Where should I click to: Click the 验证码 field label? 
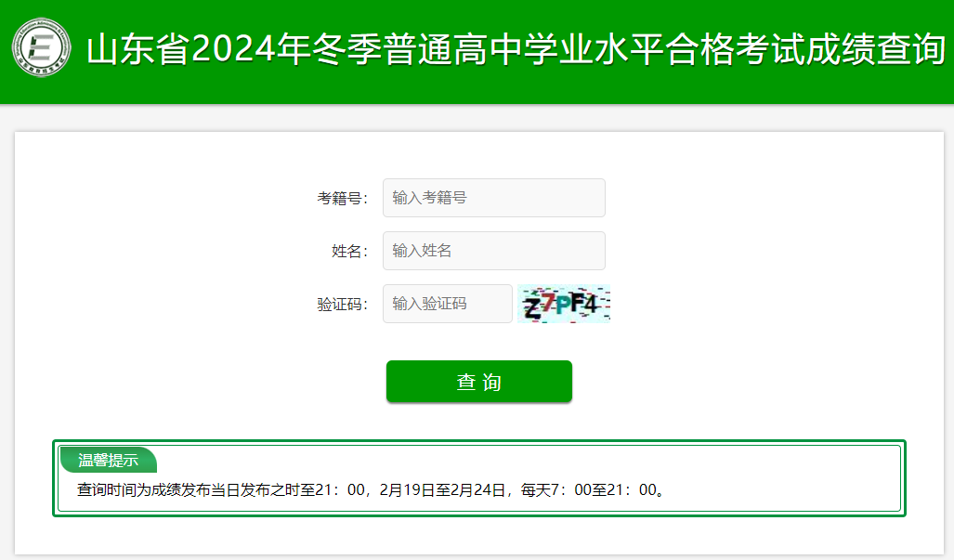[342, 304]
